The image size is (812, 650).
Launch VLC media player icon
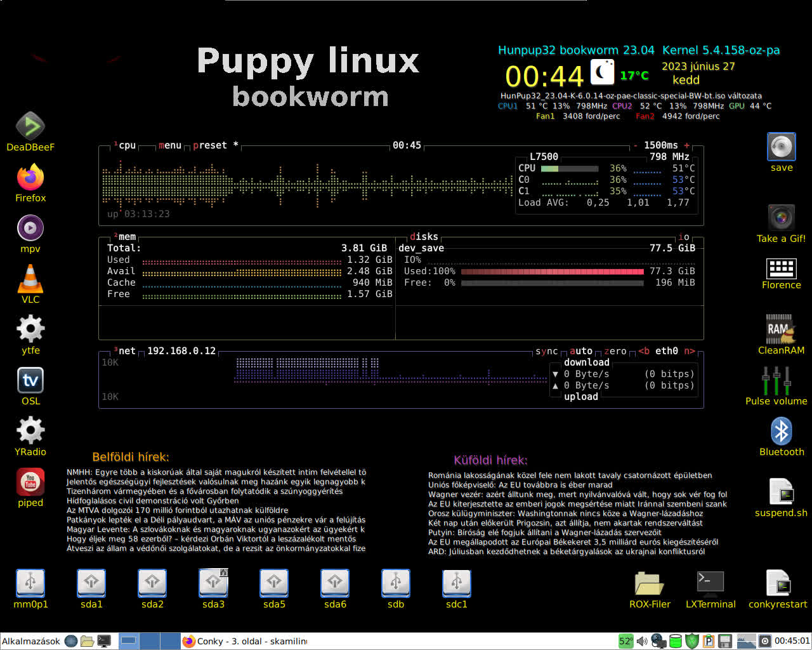point(30,279)
